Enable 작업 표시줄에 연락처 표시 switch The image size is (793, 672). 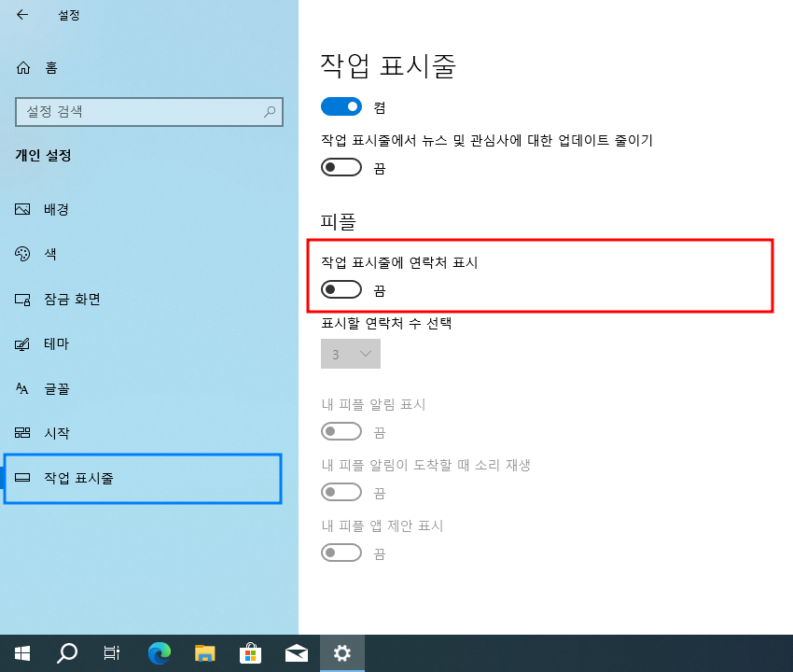(x=341, y=290)
